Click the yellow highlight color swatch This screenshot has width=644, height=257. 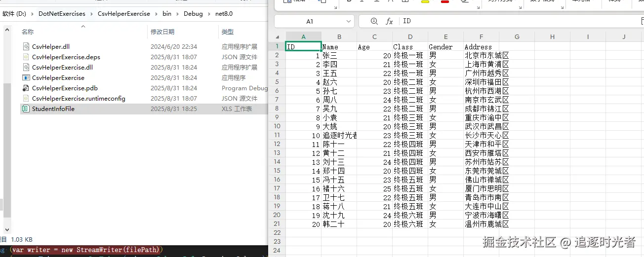coord(425,1)
